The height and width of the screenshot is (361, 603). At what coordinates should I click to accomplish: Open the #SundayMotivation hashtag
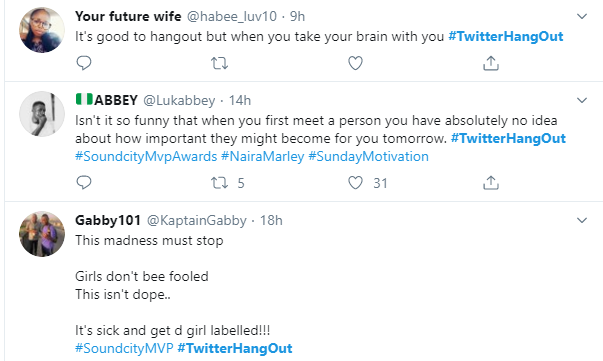368,156
